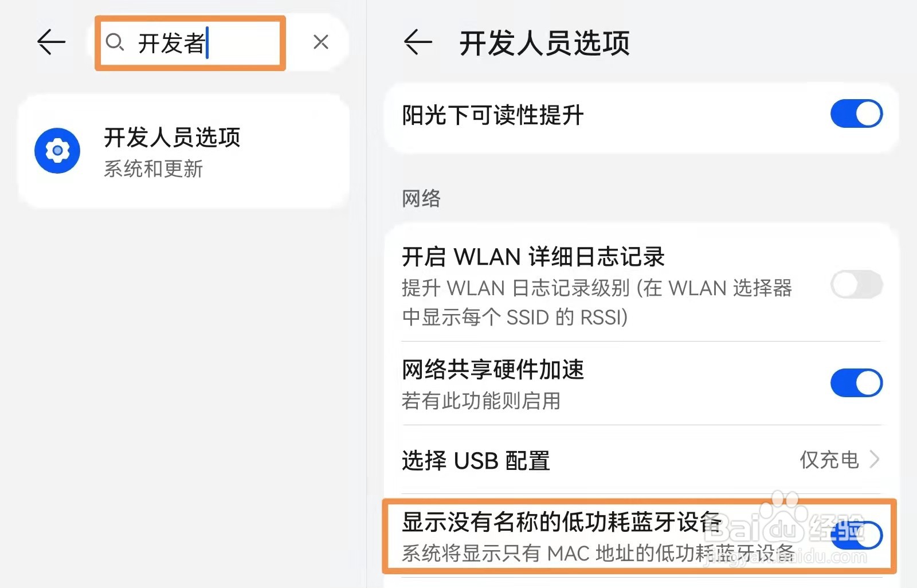Viewport: 917px width, 588px height.
Task: Click 阳光下可读性提升 label
Action: coord(493,115)
